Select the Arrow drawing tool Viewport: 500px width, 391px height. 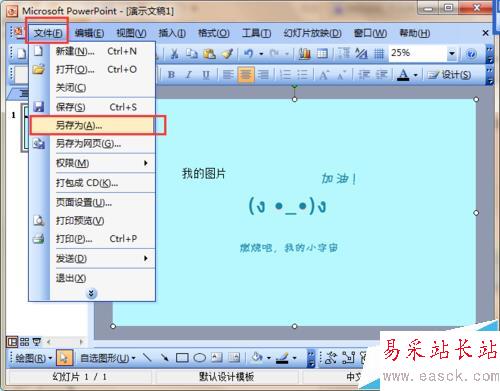click(164, 358)
